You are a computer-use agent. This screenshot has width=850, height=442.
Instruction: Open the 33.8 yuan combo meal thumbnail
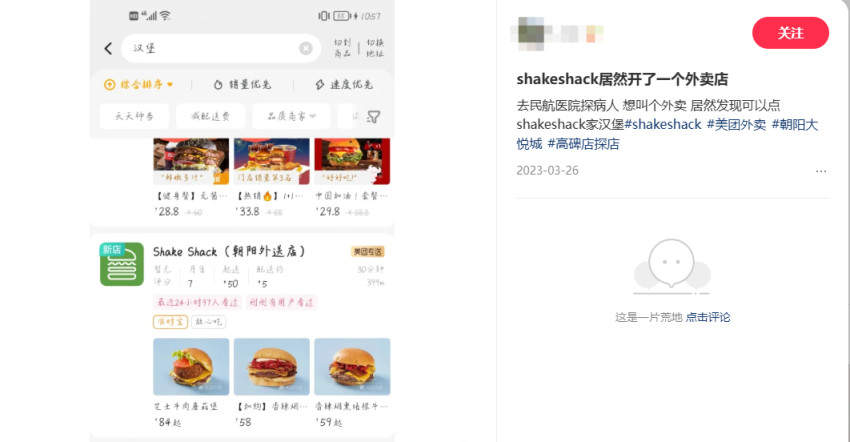point(272,162)
